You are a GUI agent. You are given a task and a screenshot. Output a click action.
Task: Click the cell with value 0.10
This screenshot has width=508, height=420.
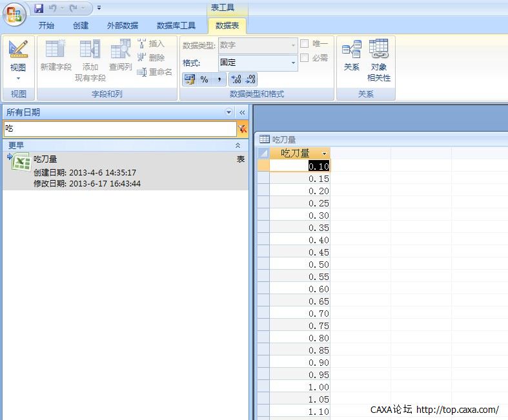coord(300,166)
